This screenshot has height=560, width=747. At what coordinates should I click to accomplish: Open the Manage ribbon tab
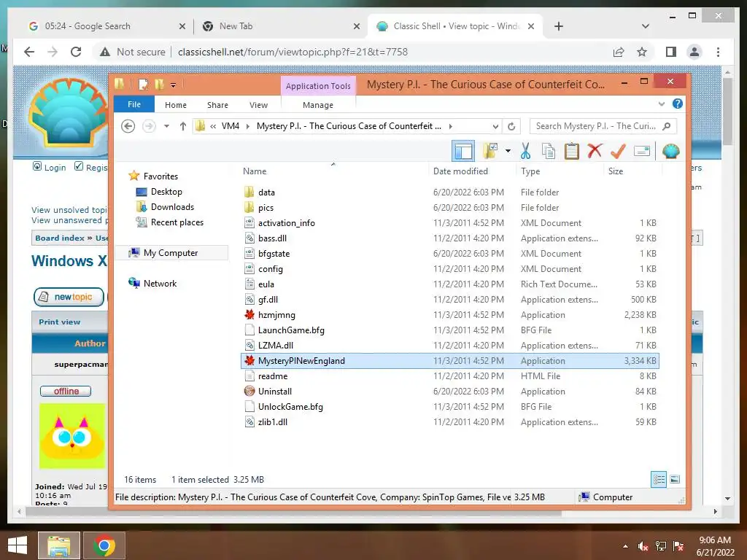[318, 105]
